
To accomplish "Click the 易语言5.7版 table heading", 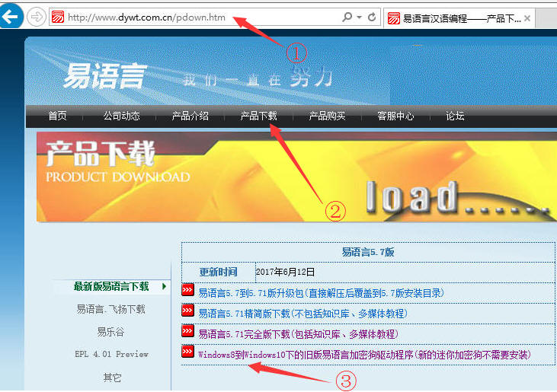I will (x=368, y=252).
